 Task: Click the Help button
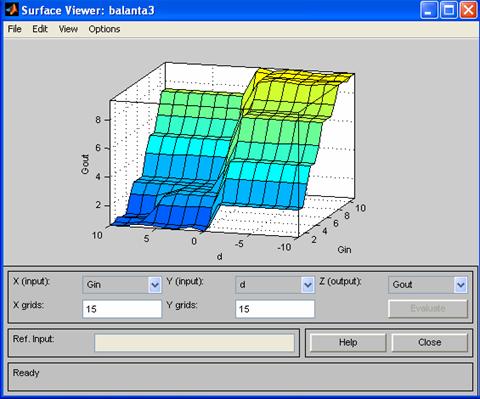[348, 342]
